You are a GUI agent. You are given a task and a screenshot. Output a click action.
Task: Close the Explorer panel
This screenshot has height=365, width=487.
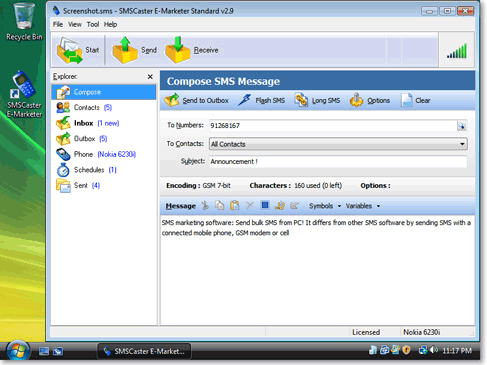[x=150, y=77]
